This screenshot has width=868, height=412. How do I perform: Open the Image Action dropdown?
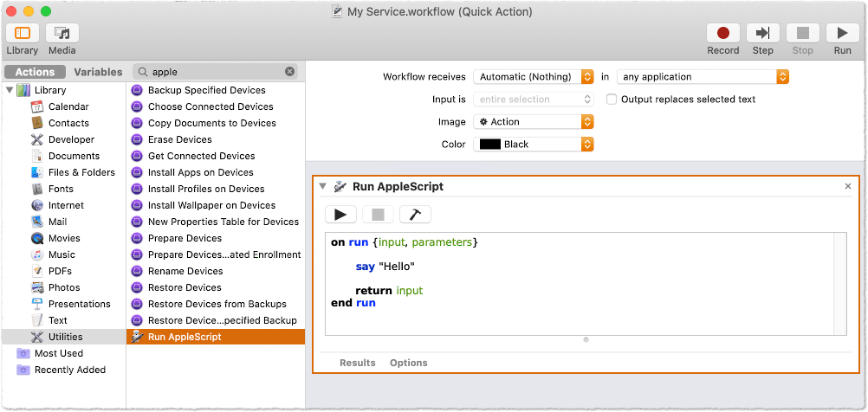(534, 122)
